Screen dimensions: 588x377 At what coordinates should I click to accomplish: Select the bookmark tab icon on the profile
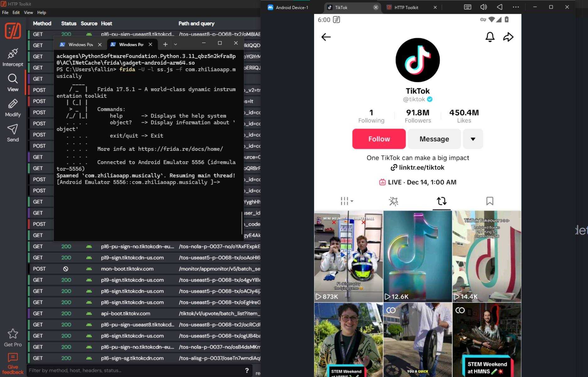click(490, 200)
